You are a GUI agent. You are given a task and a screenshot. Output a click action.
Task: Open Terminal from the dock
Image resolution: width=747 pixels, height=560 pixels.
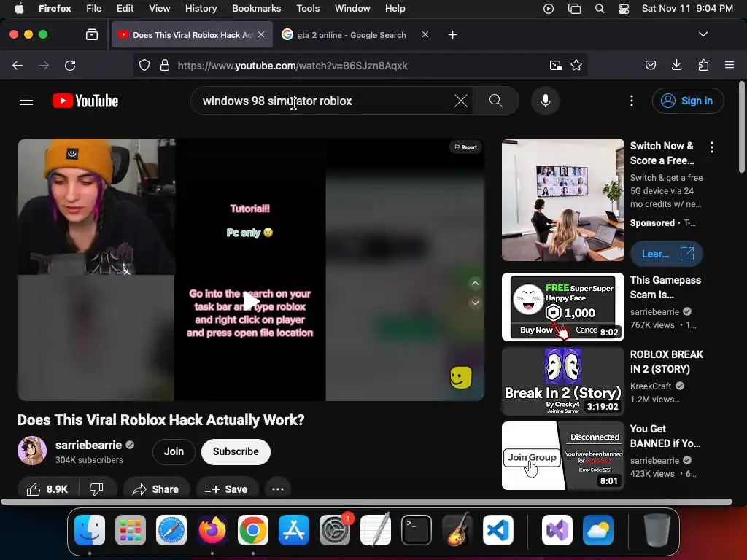[417, 530]
